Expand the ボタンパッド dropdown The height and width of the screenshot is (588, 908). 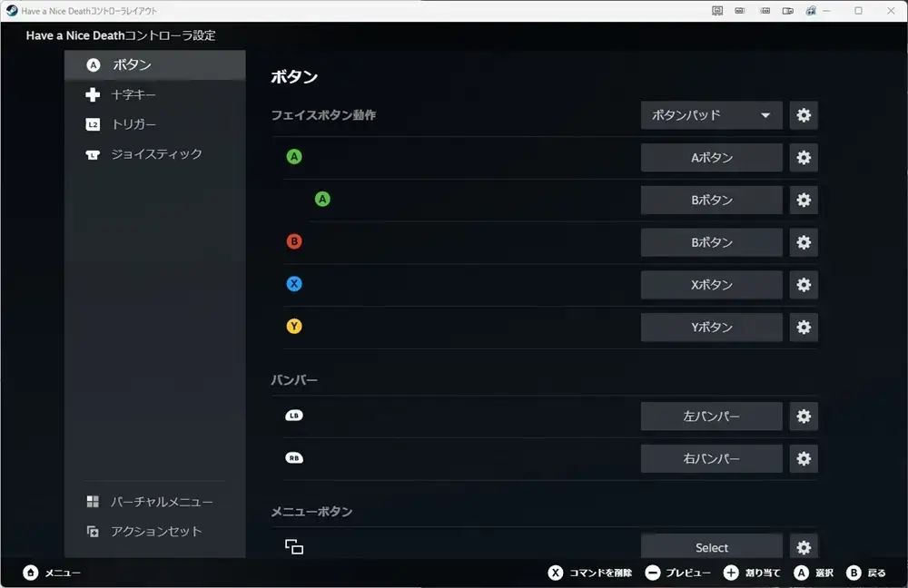coord(711,115)
